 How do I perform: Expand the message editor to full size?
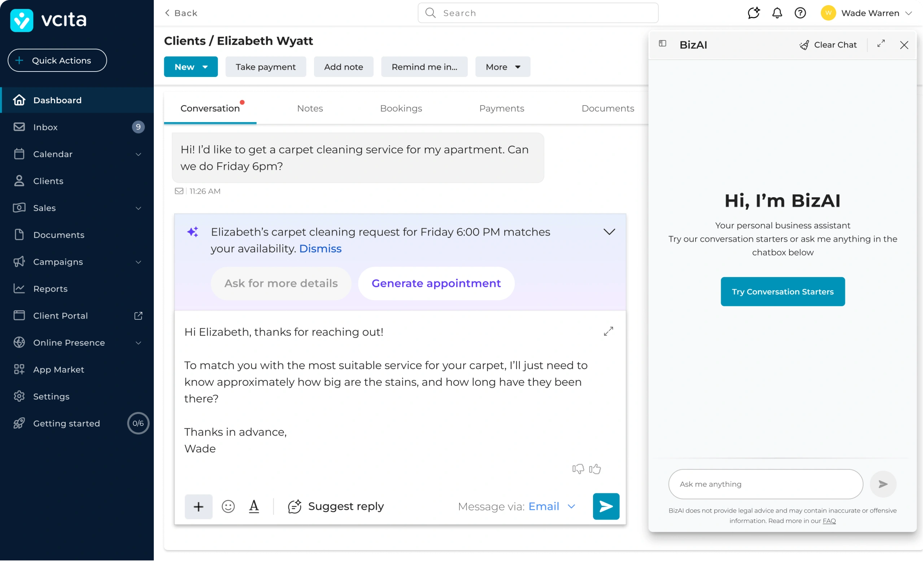click(x=608, y=331)
